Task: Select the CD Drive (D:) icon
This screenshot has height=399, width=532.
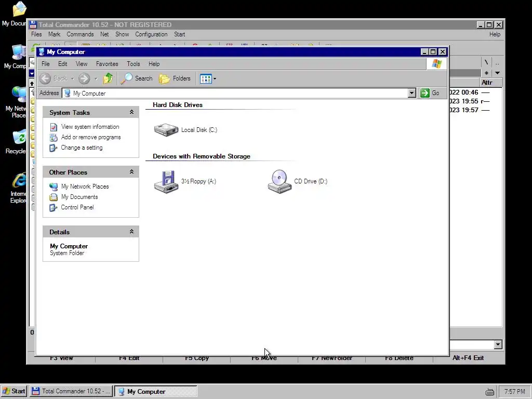Action: coord(280,181)
